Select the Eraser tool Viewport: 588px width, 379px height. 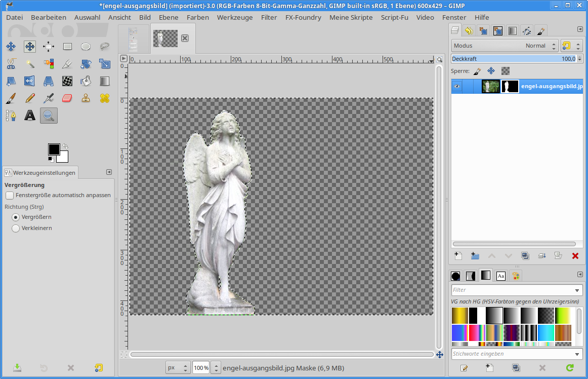click(x=67, y=98)
